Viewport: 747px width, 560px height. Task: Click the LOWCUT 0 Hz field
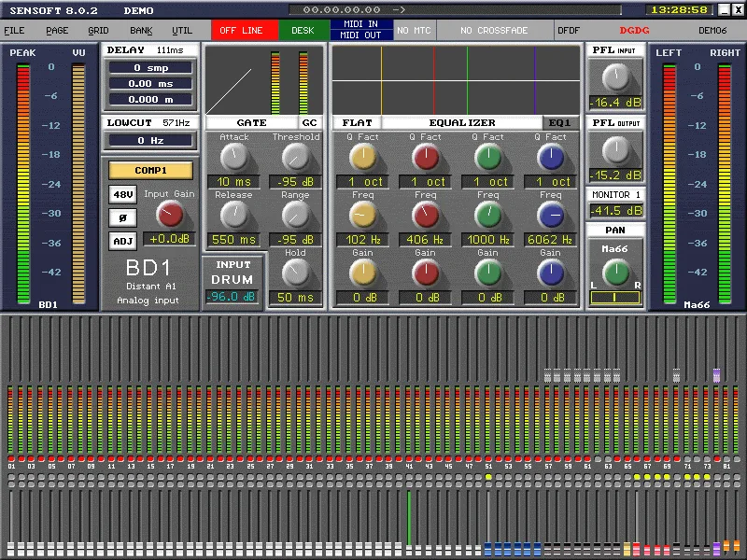click(x=150, y=140)
